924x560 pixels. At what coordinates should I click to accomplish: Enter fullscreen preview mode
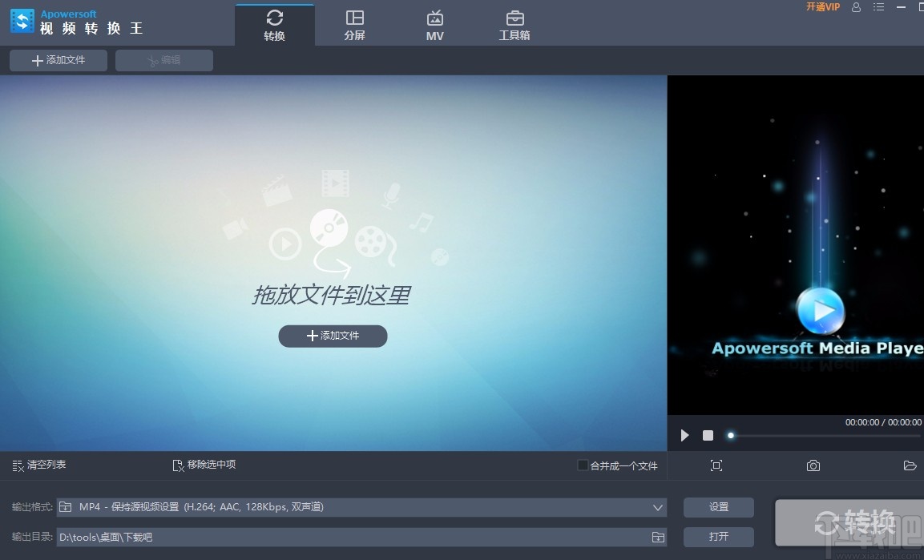tap(716, 465)
